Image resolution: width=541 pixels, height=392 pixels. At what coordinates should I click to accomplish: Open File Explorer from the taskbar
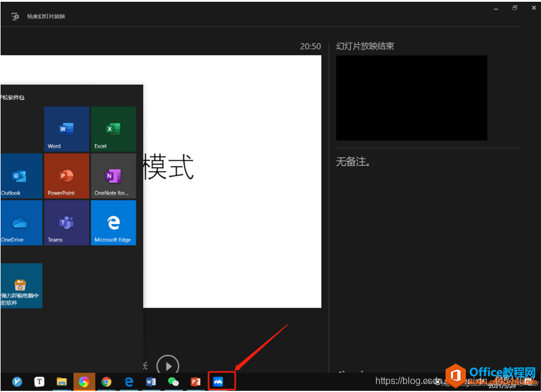point(61,381)
